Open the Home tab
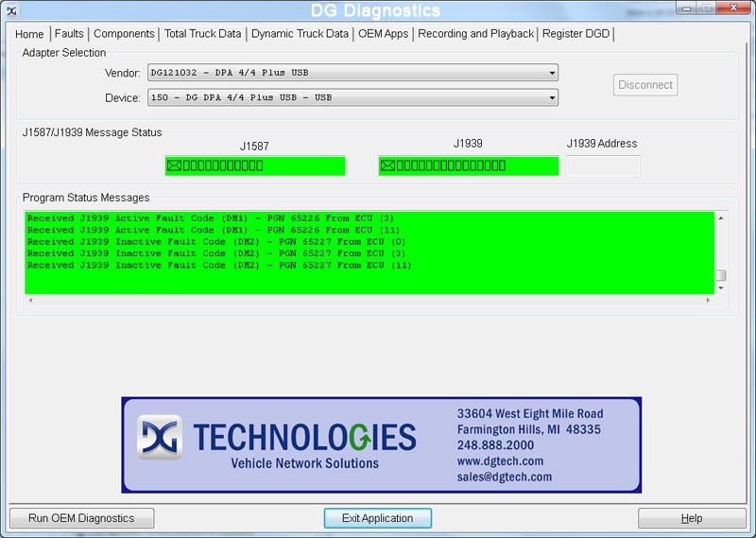This screenshot has width=756, height=538. (29, 34)
